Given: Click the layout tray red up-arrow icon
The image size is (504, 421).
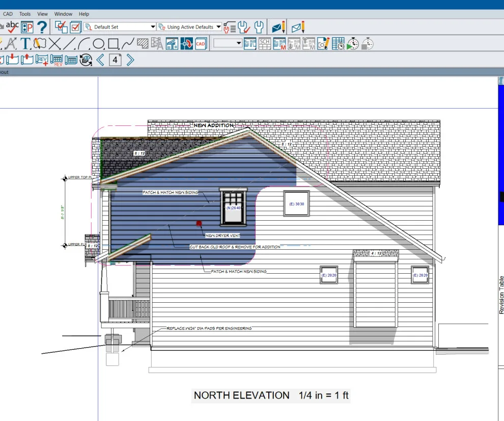Looking at the screenshot, I should coord(27,60).
